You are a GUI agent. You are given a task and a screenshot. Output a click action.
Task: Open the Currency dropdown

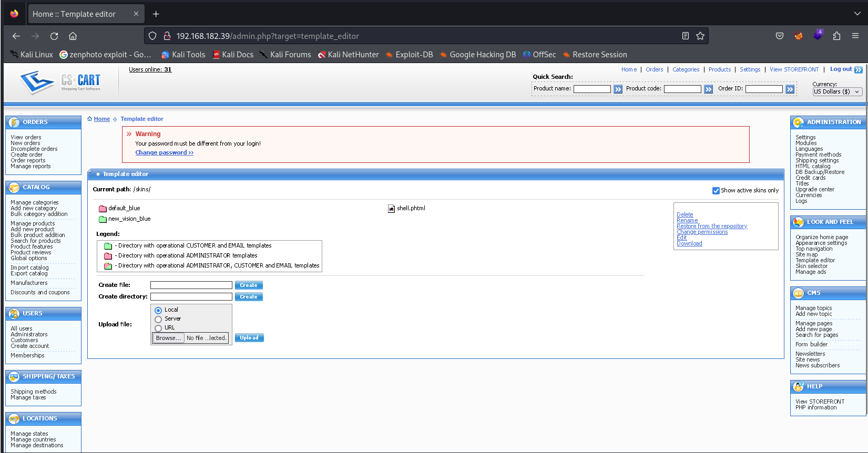[x=837, y=91]
